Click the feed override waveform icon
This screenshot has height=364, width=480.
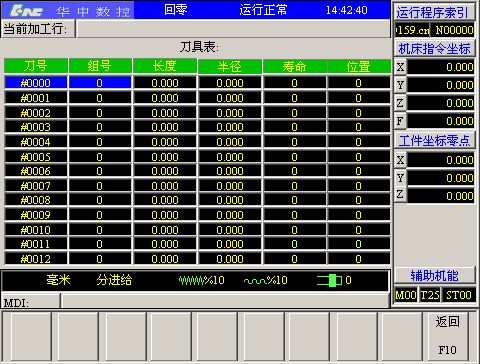pos(191,281)
